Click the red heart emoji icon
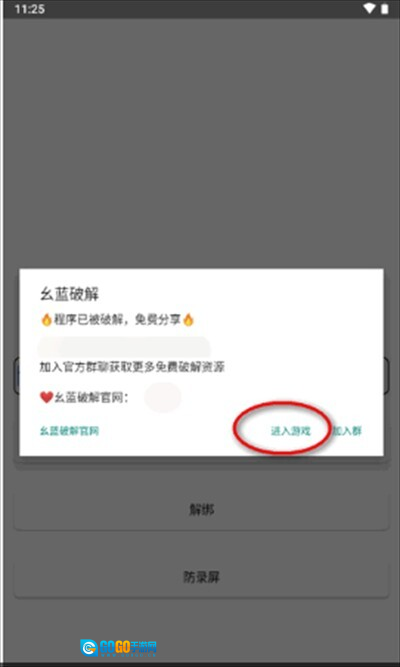The height and width of the screenshot is (667, 400). coord(46,397)
